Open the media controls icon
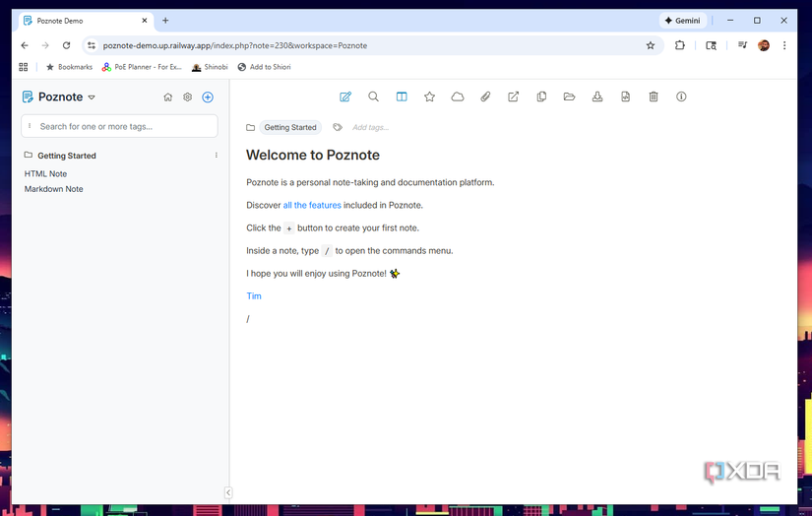The image size is (812, 516). [x=742, y=45]
